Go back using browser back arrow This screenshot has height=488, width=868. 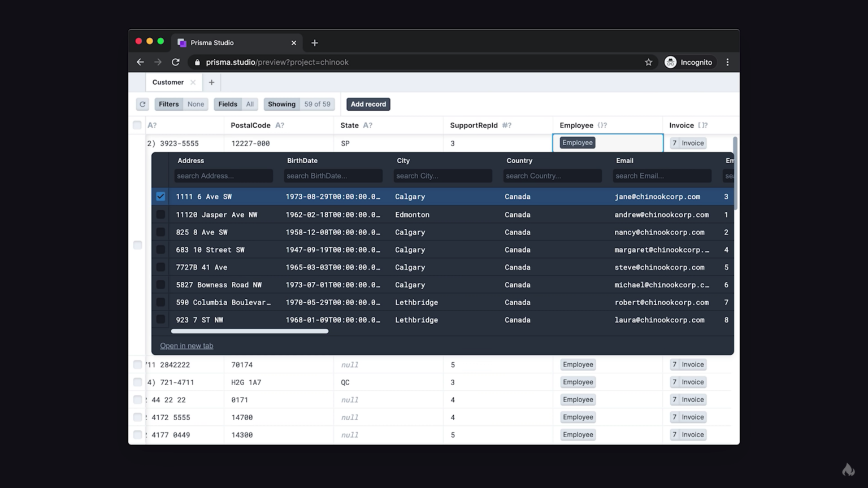(140, 62)
